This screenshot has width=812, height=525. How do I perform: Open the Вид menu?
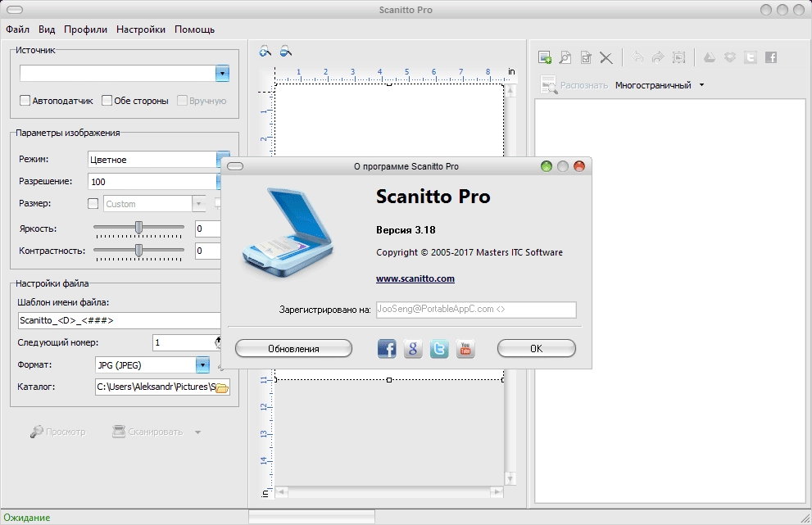47,29
